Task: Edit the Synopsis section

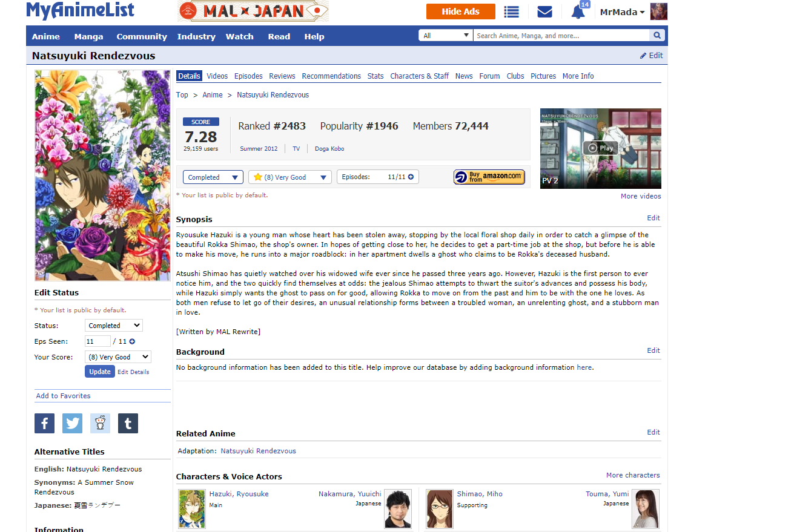Action: (653, 218)
